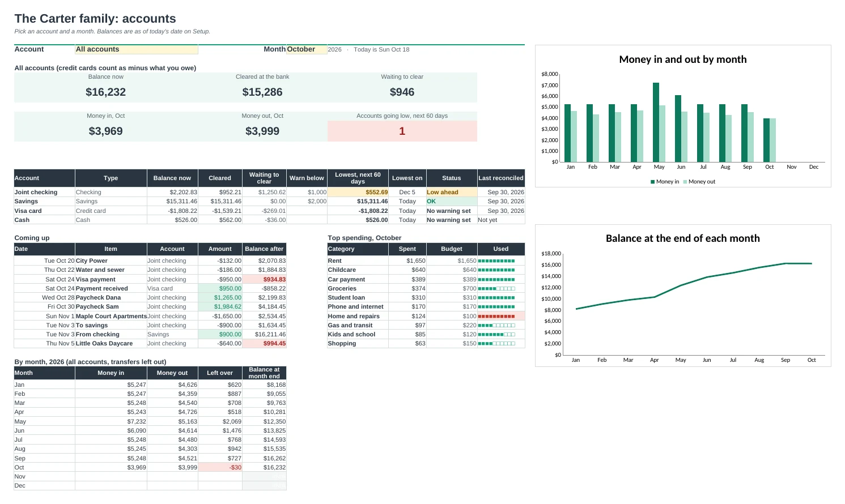Click the balance line in the line chart

point(694,281)
